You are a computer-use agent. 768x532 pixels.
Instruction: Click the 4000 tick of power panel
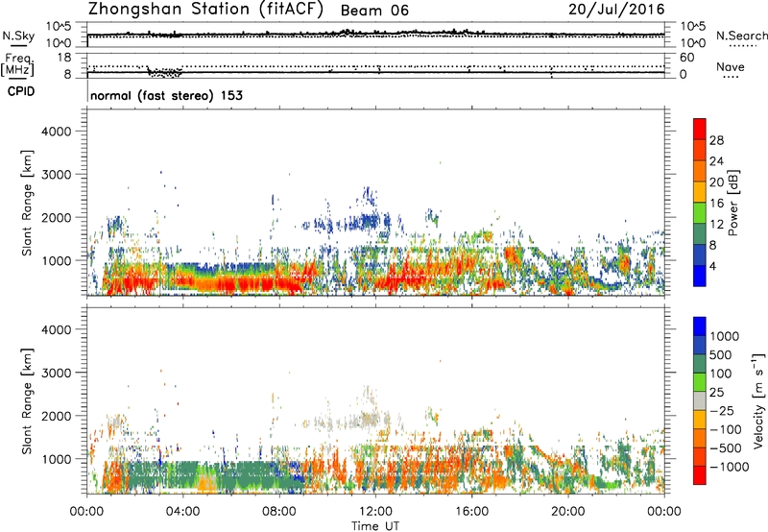tap(56, 132)
